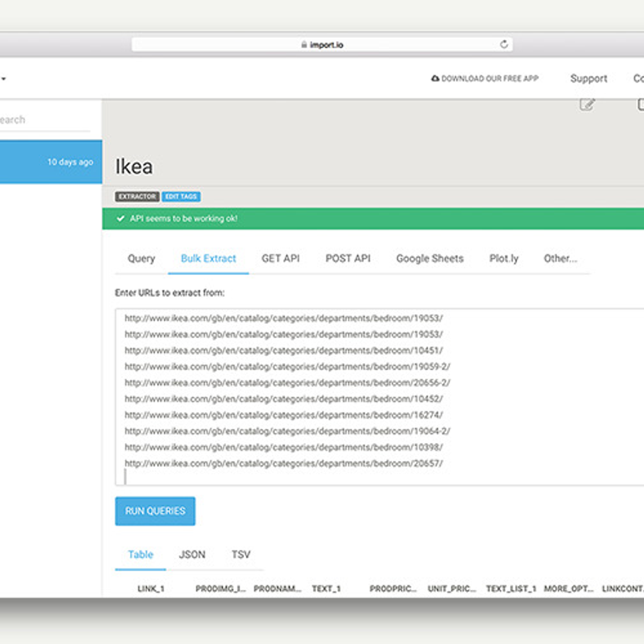The width and height of the screenshot is (644, 644).
Task: Click the MORE_OPT... column header
Action: click(569, 589)
